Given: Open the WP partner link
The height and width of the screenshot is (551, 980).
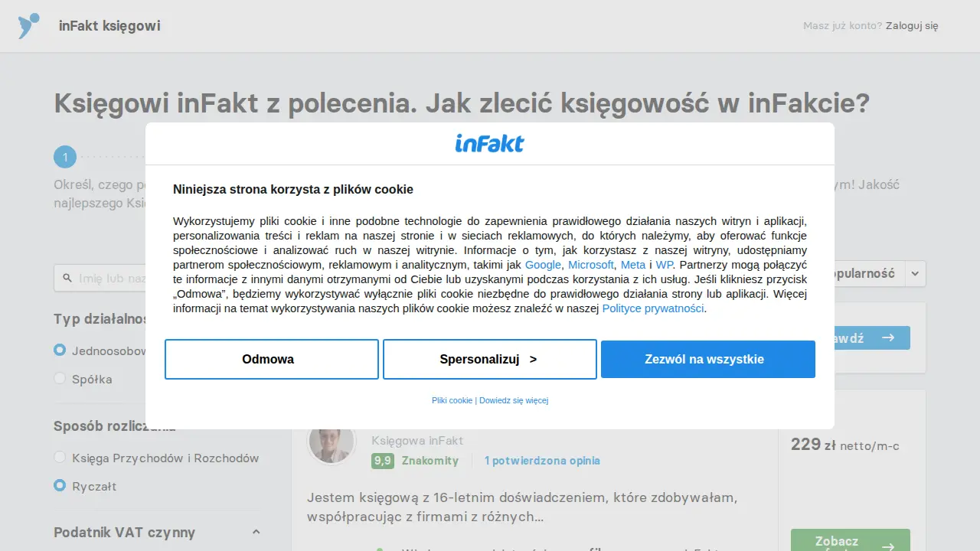Looking at the screenshot, I should click(x=665, y=265).
